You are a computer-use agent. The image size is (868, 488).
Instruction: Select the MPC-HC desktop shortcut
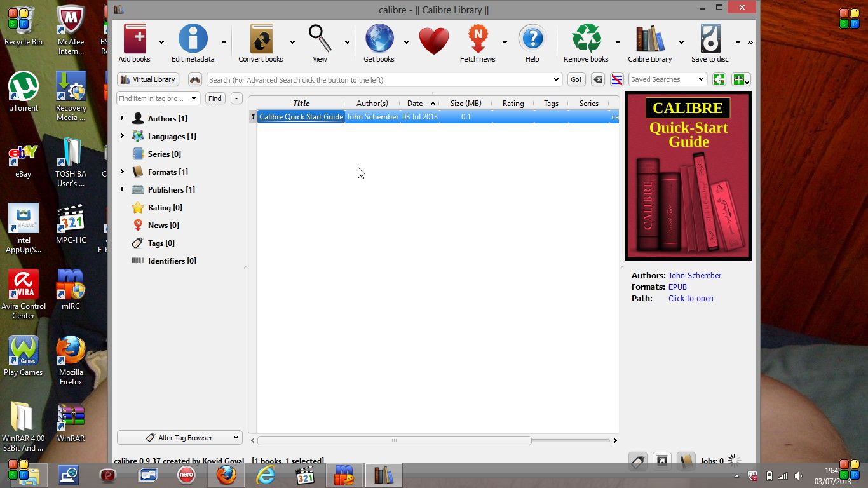[x=71, y=224]
